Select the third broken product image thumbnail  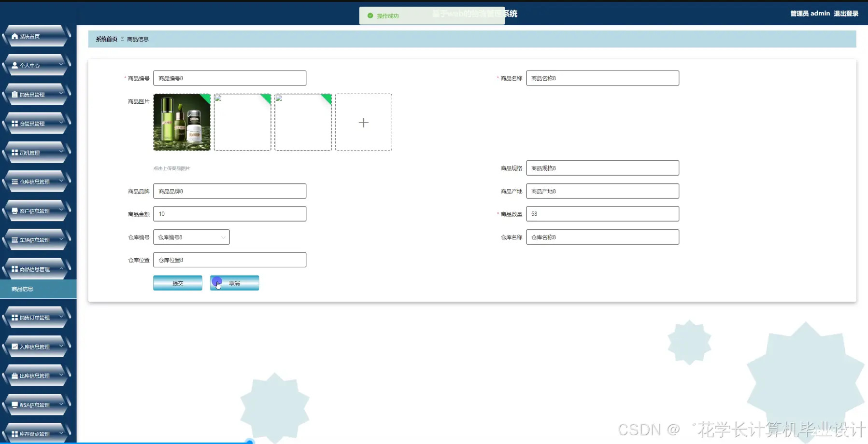[x=303, y=122]
